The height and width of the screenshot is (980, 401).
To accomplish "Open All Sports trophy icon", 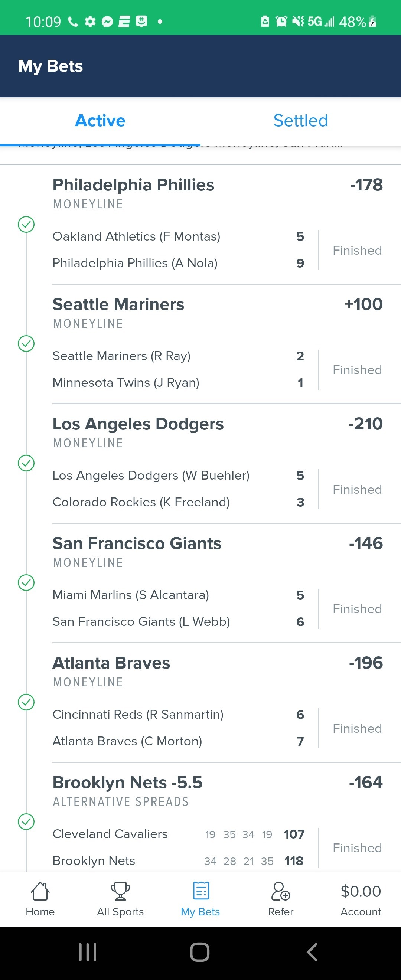I will tap(120, 891).
